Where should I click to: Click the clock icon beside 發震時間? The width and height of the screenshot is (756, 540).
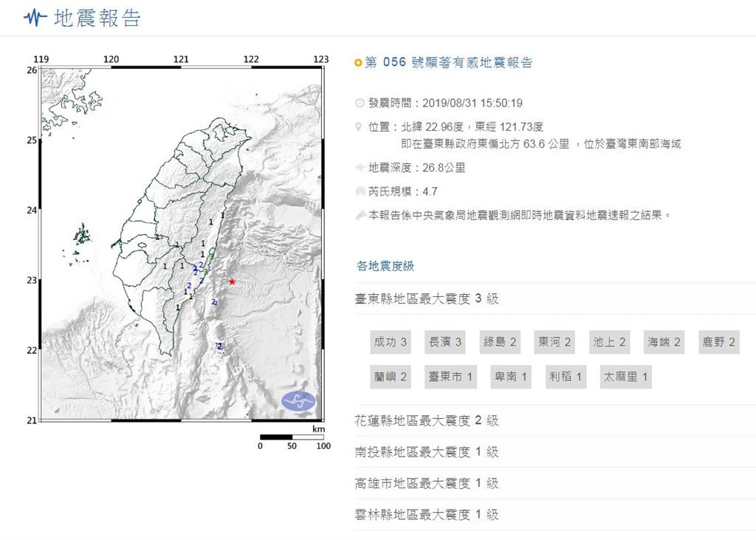[360, 103]
